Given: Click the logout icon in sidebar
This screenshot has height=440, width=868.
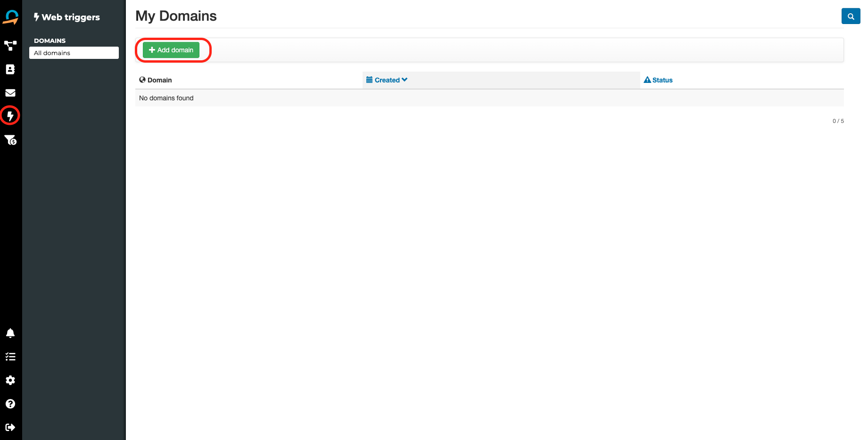Looking at the screenshot, I should [x=10, y=427].
